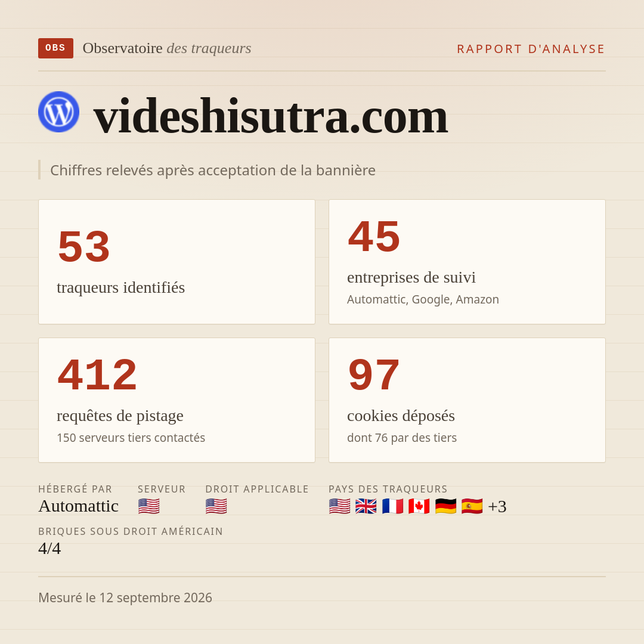The image size is (644, 644).
Task: Click the US flag under Droit applicable
Action: point(216,506)
